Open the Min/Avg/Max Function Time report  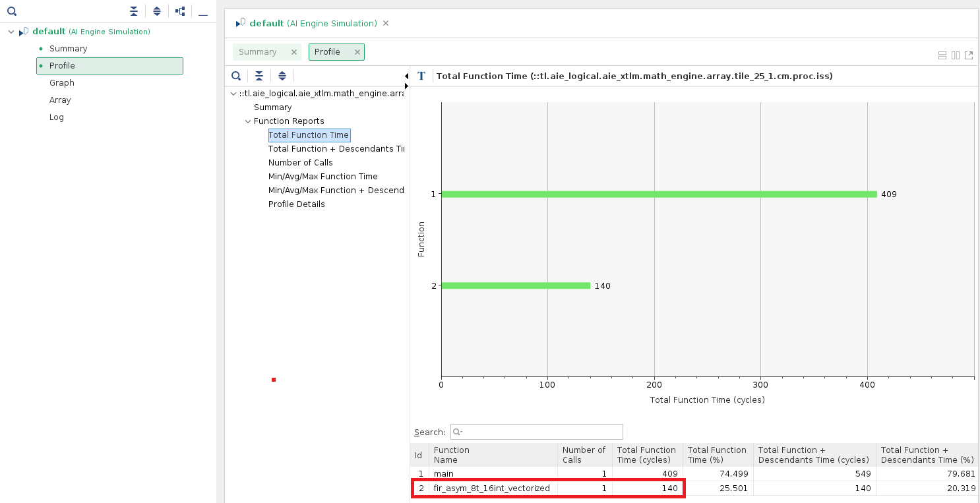click(323, 176)
